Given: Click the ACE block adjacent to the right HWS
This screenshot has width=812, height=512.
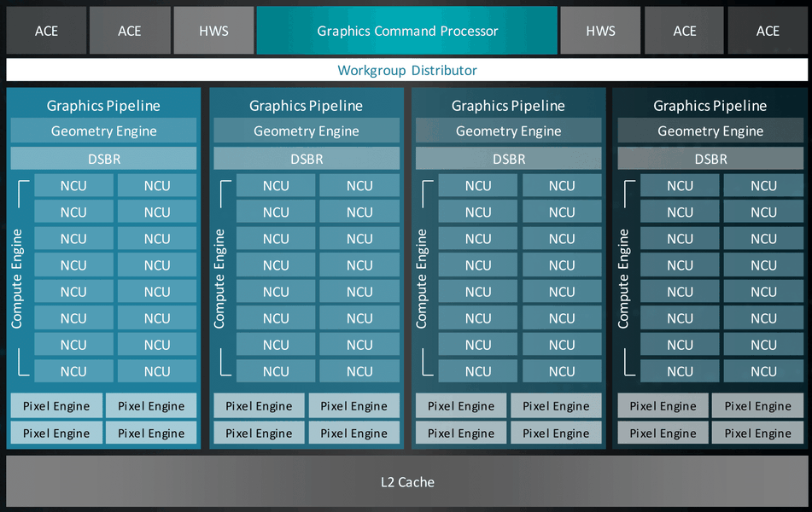Looking at the screenshot, I should click(684, 31).
